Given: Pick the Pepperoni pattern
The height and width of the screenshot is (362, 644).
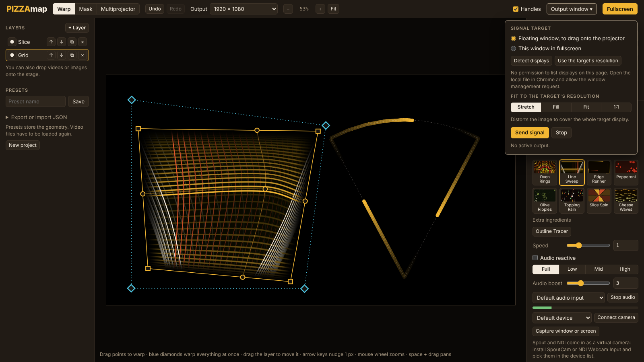Looking at the screenshot, I should [x=626, y=173].
